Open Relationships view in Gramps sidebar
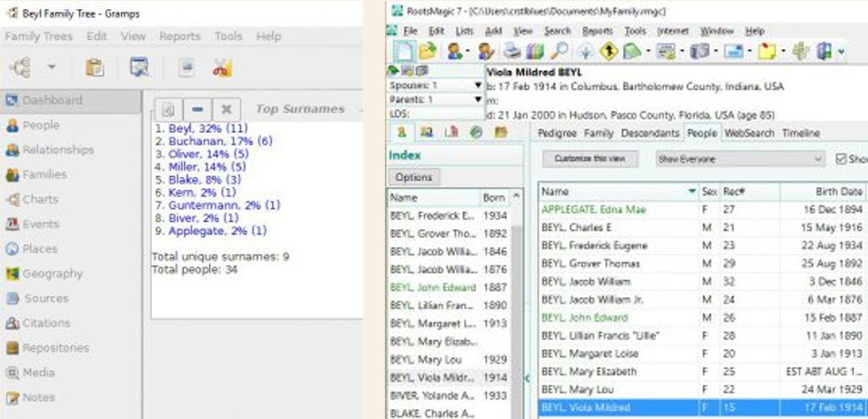 (71, 150)
